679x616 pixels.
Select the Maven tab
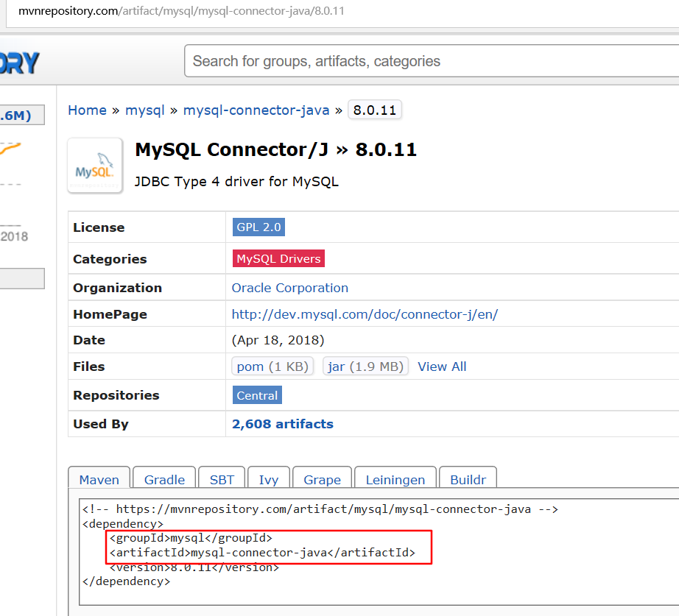click(99, 478)
